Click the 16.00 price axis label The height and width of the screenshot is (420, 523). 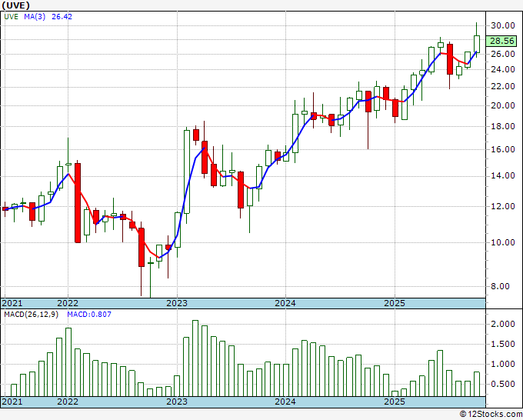tap(503, 149)
